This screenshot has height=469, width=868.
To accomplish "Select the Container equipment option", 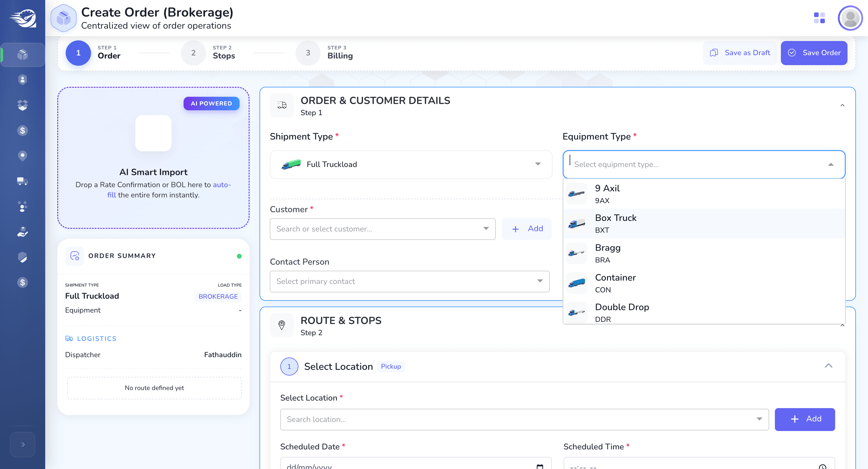I will tap(704, 283).
